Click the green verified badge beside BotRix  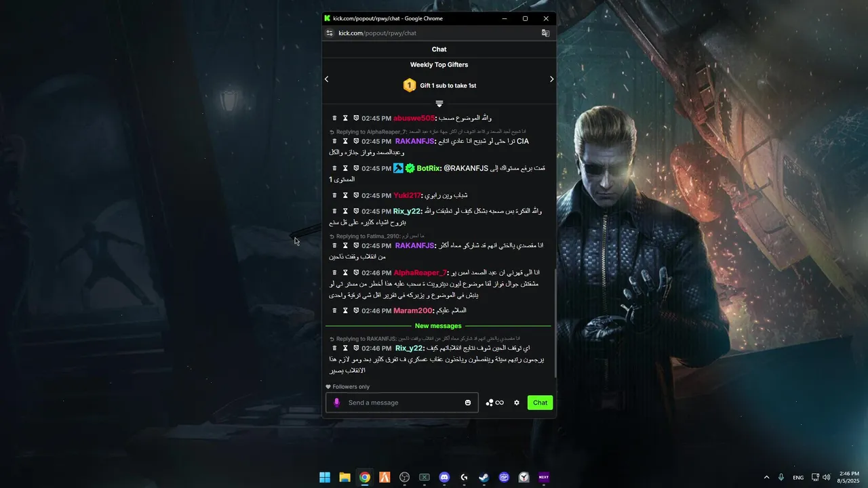(x=410, y=168)
